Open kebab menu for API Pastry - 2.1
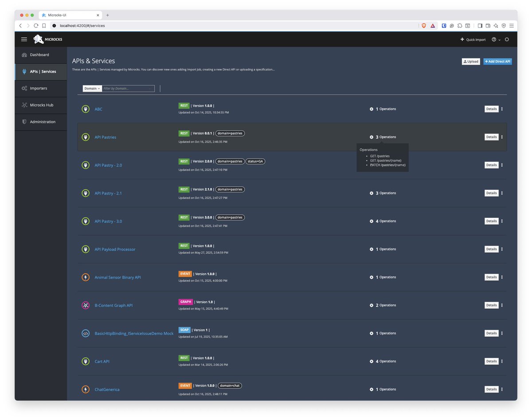 coord(502,193)
